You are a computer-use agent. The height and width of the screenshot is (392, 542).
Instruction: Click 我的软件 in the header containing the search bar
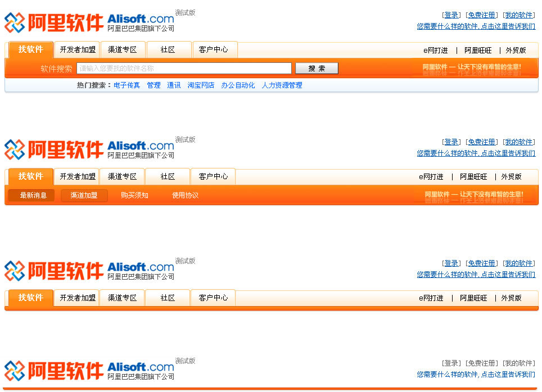(x=518, y=15)
